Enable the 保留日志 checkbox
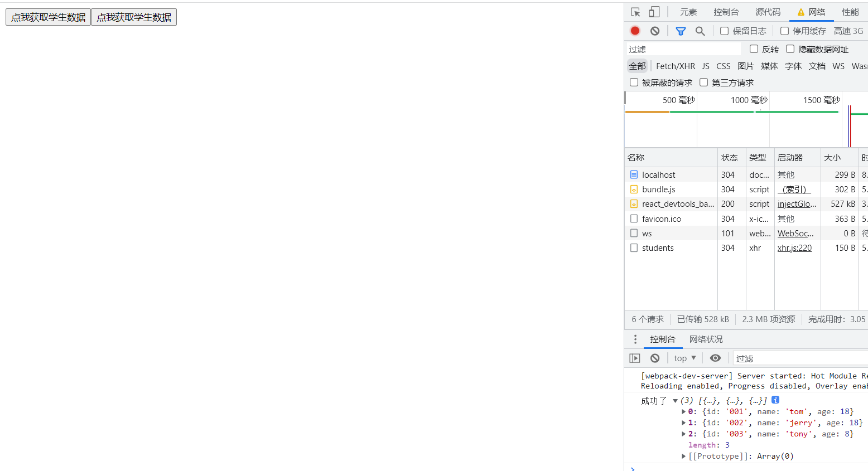The width and height of the screenshot is (868, 471). [x=724, y=31]
